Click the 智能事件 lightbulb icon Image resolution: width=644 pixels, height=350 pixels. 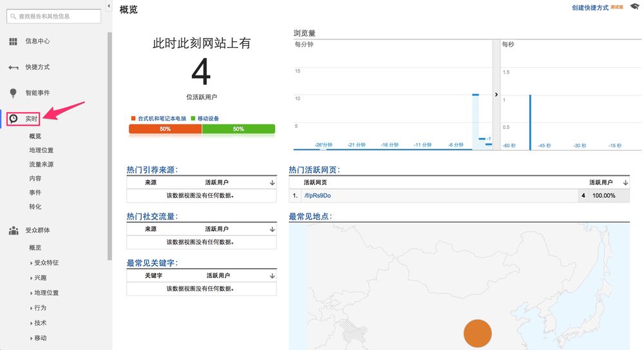coord(13,93)
